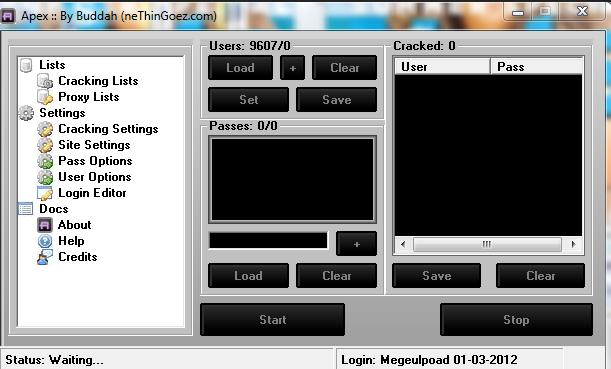Click the Proxy Lists icon
The image size is (611, 369).
pyautogui.click(x=45, y=97)
